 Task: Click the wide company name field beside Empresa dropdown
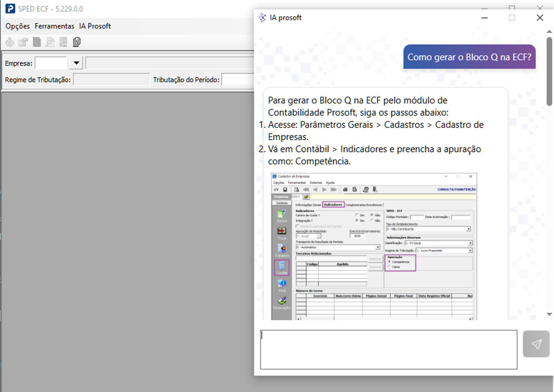(x=170, y=63)
